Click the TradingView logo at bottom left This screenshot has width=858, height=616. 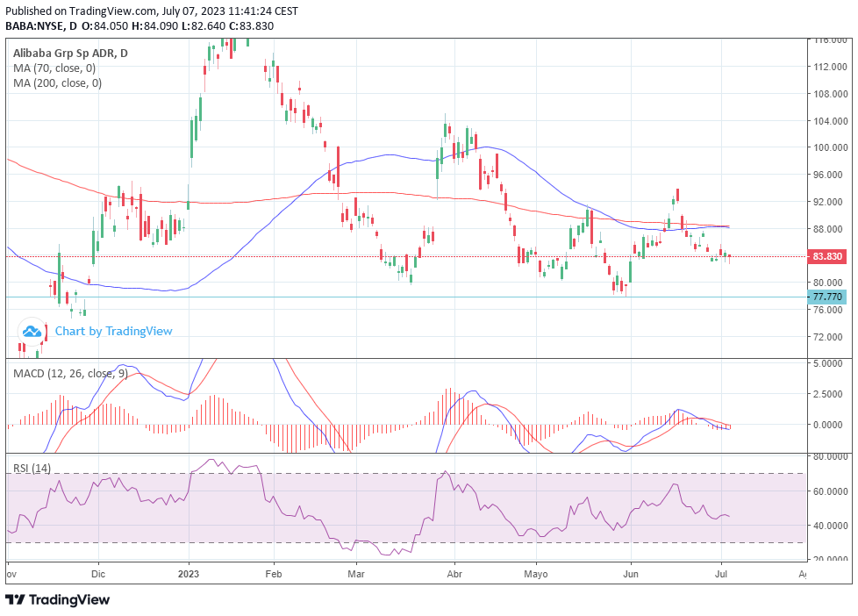(58, 599)
